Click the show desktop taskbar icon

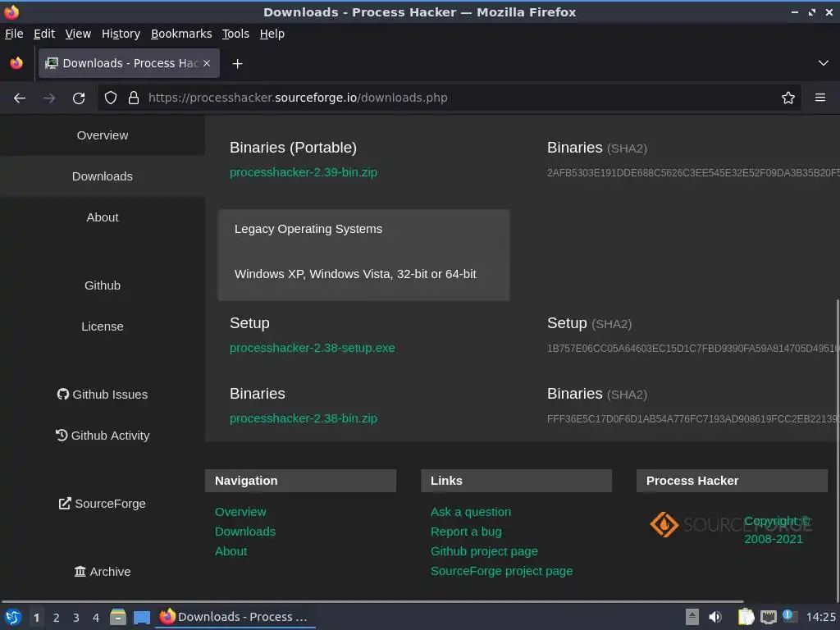pyautogui.click(x=141, y=618)
